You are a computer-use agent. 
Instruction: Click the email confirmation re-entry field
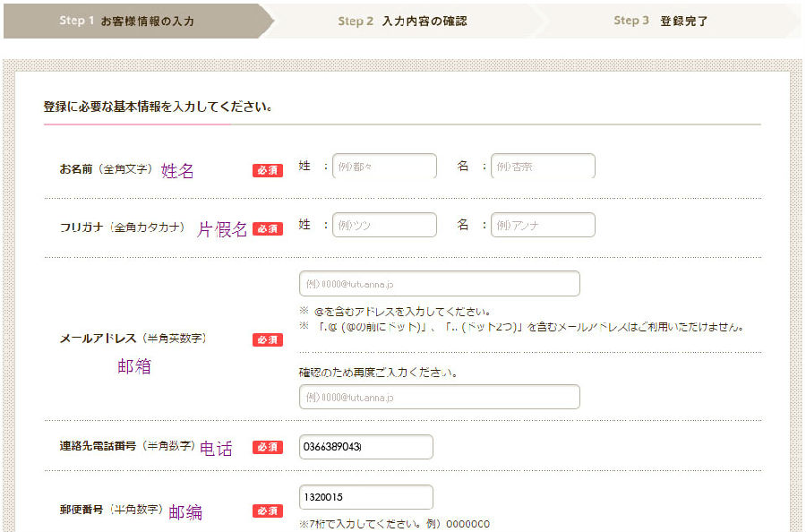click(x=439, y=397)
